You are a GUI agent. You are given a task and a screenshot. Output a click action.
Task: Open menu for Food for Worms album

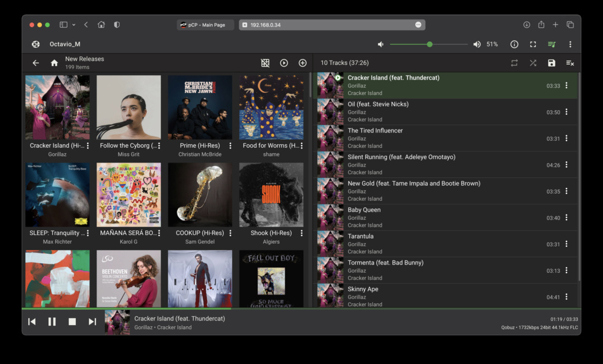(301, 145)
